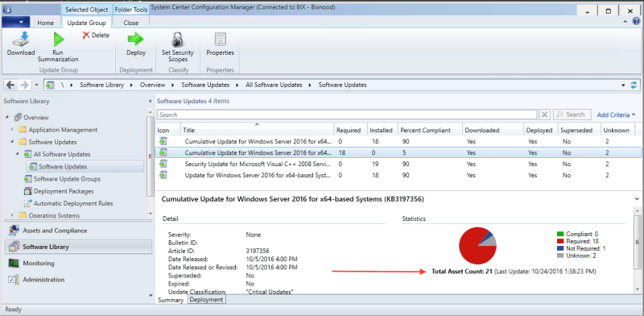Screen dimensions: 644x316
Task: Switch to the Home ribbon tab
Action: (46, 23)
